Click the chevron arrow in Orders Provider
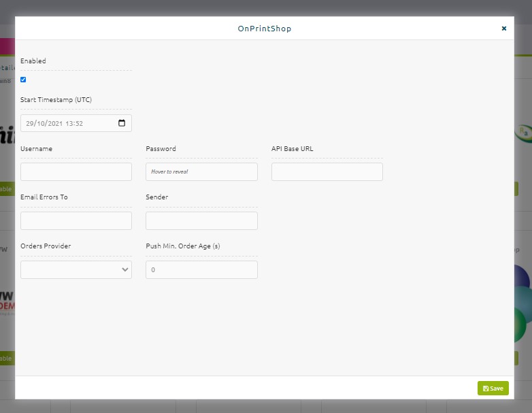 point(125,270)
